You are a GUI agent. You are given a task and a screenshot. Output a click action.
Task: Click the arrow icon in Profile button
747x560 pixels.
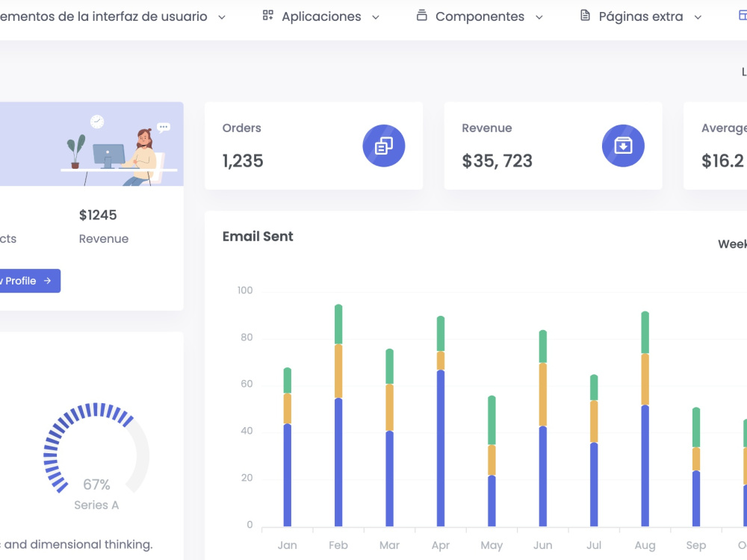47,281
